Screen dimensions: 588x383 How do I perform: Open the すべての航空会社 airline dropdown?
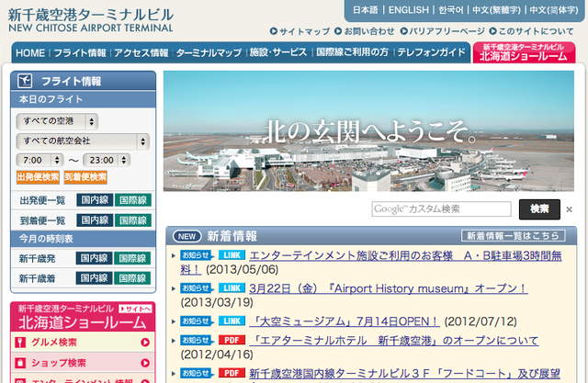tap(83, 141)
